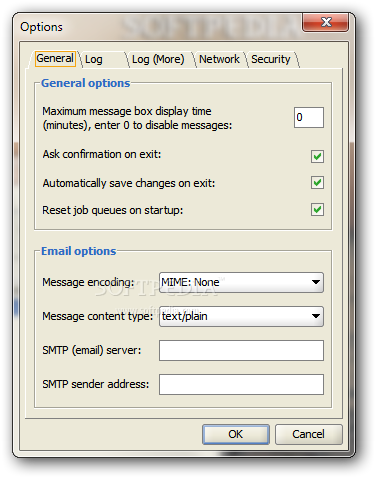Click the SMTP (email) server field
Image resolution: width=376 pixels, height=478 pixels.
point(241,350)
